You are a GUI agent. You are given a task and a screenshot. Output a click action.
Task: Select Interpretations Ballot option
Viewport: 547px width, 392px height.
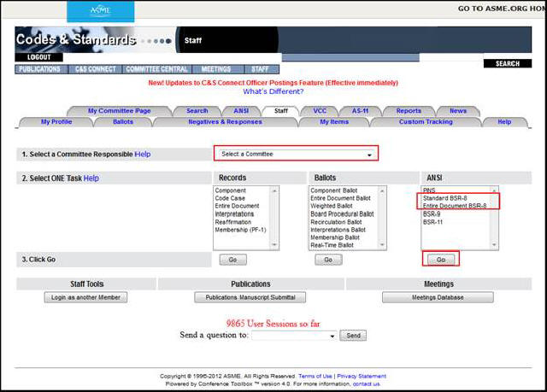338,230
